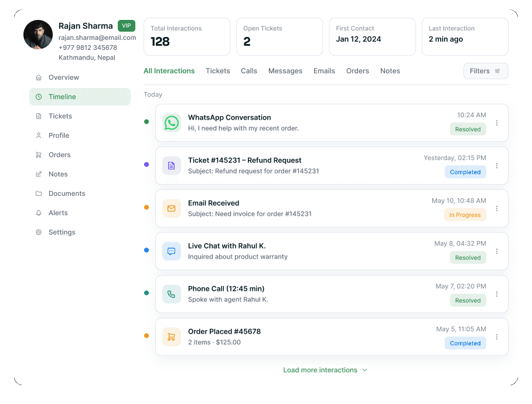Click the text 2 items · $125.00
532x404 pixels.
point(214,342)
